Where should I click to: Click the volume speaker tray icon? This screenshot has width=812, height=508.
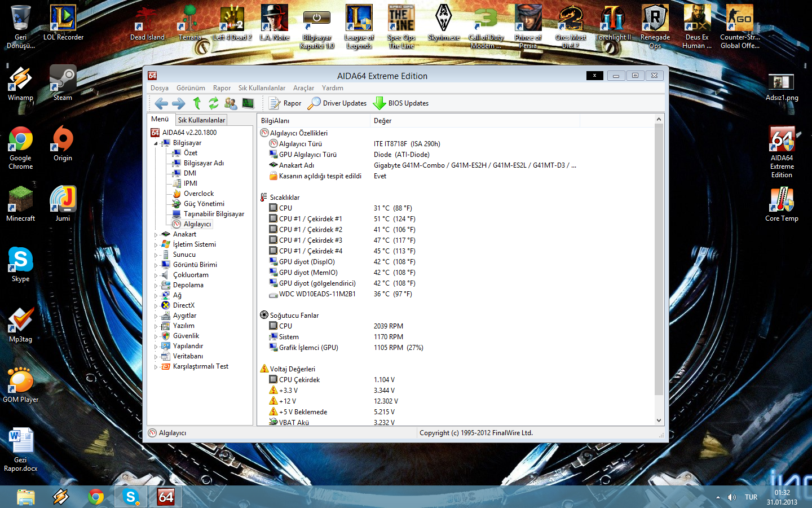click(x=731, y=497)
